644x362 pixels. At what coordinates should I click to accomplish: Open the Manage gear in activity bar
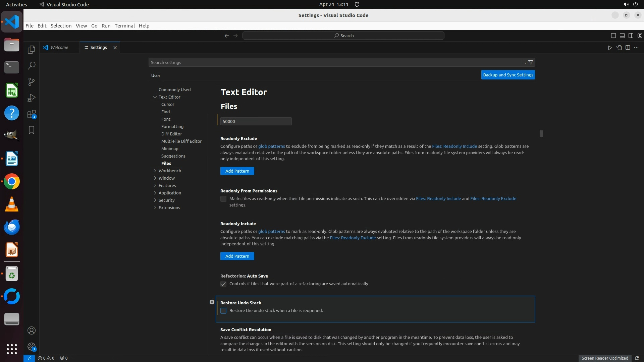[x=32, y=347]
